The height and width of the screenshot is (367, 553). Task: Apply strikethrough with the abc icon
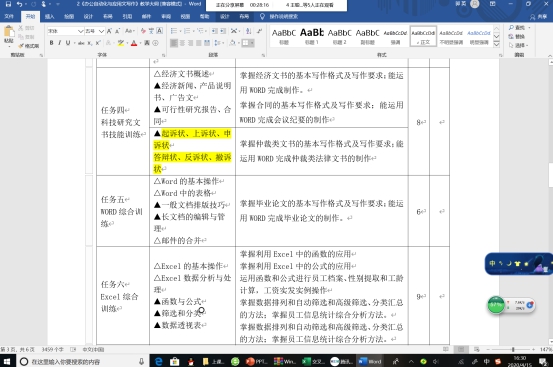pos(81,43)
